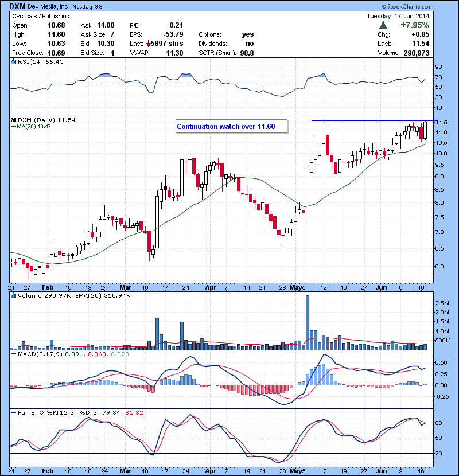This screenshot has width=459, height=476.
Task: Click the blue 11.60 resistance line
Action: pos(374,120)
